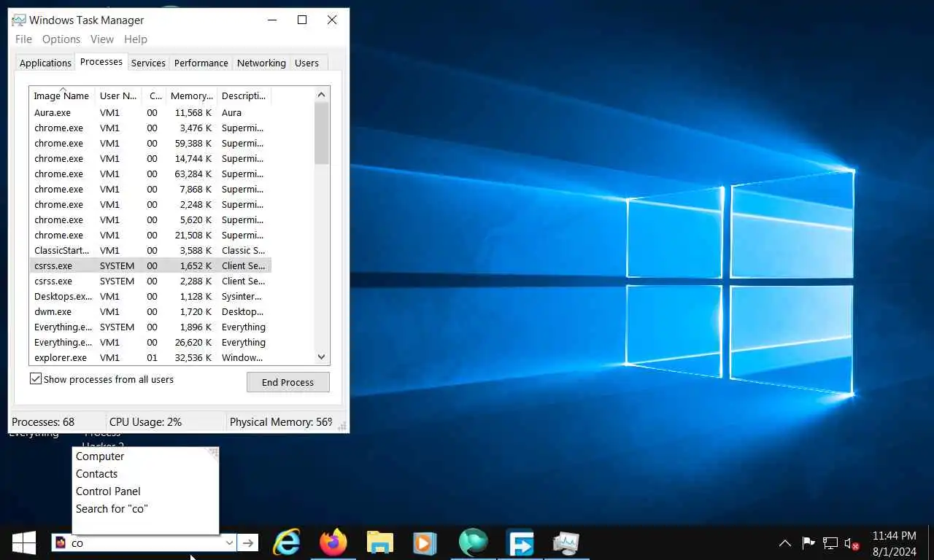Click the process list scrollbar thumb
The width and height of the screenshot is (934, 560).
pos(322,133)
